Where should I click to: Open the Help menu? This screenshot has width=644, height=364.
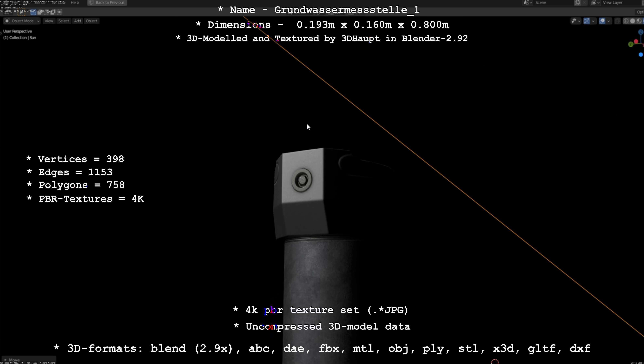(x=75, y=2)
